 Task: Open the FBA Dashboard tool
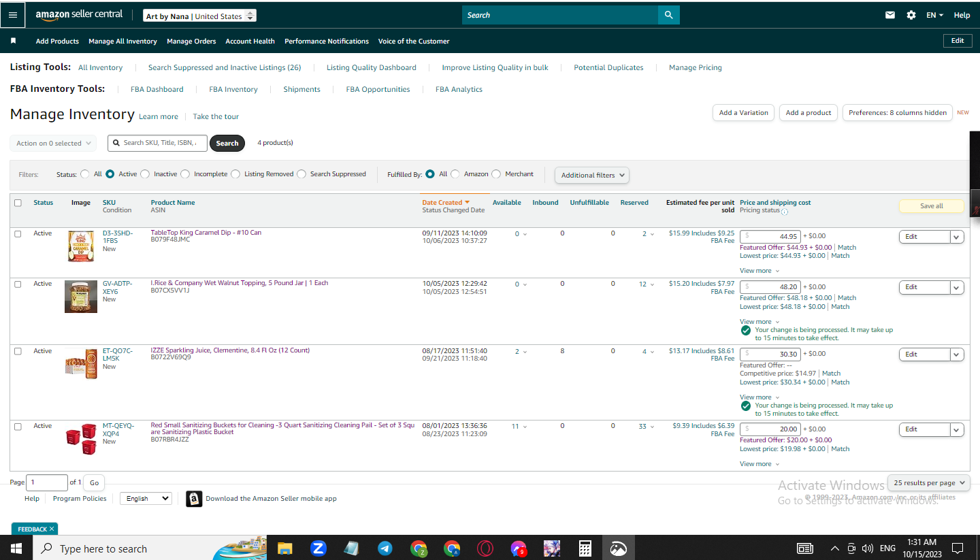pyautogui.click(x=157, y=90)
